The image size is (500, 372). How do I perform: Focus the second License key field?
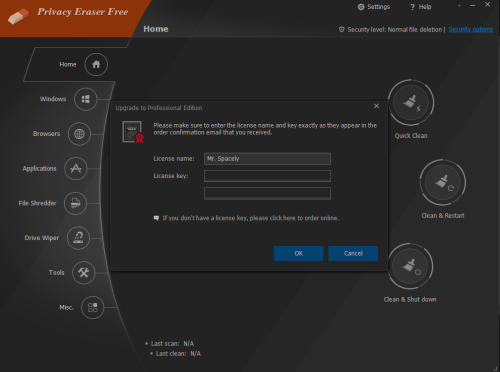tap(267, 193)
